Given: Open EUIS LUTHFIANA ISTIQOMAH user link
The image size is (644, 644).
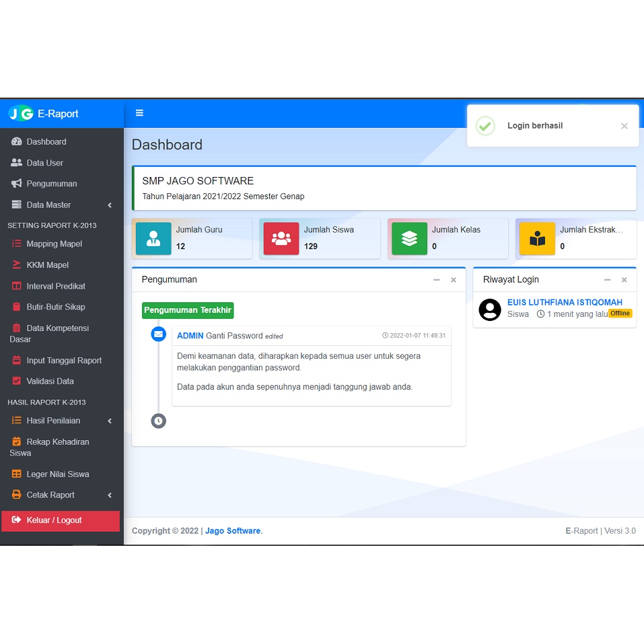Looking at the screenshot, I should pos(565,302).
